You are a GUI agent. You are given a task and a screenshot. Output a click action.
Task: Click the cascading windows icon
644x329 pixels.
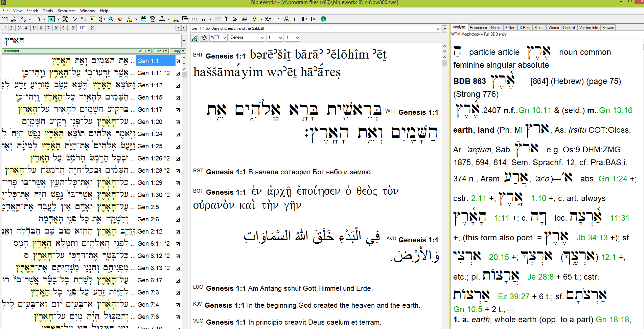pyautogui.click(x=185, y=19)
